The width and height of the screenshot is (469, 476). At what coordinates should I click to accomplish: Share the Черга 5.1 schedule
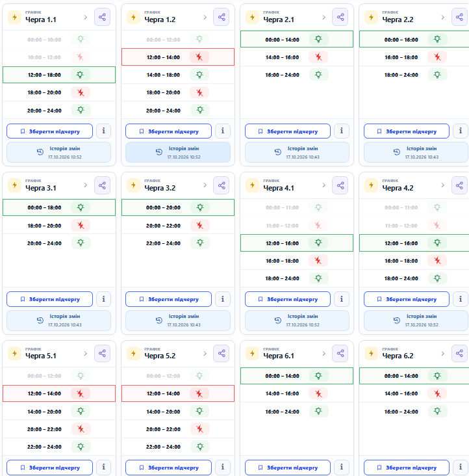[102, 354]
